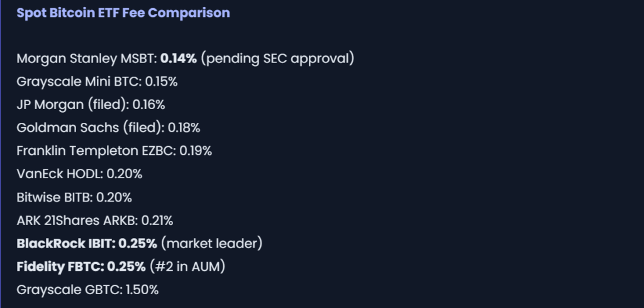This screenshot has width=644, height=308.
Task: Select the Franklin Templeton EZBC line
Action: point(114,151)
